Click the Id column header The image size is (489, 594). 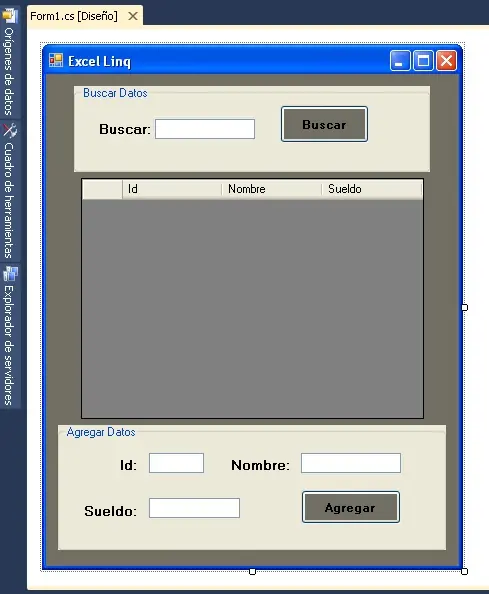pos(172,189)
